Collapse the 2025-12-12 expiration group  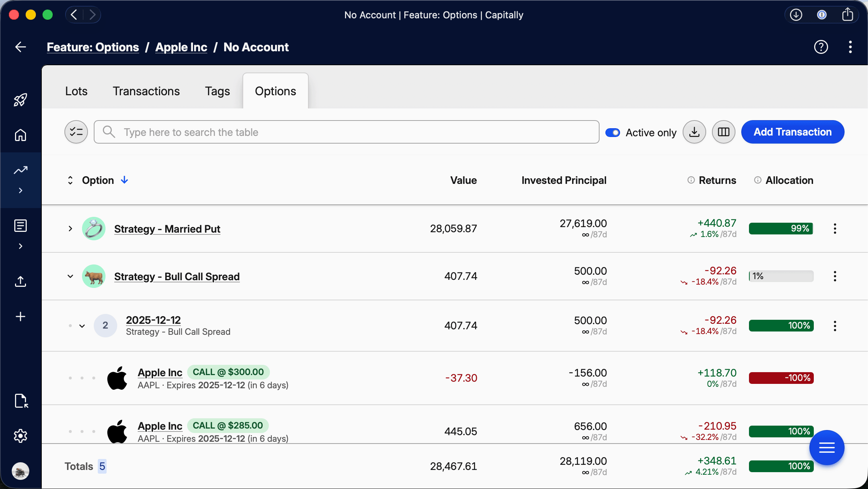pyautogui.click(x=81, y=326)
